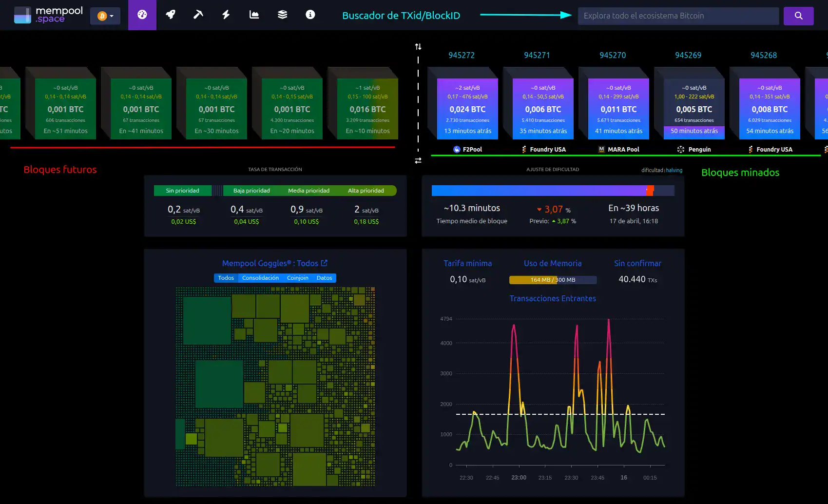Click the Sin prioridad fee bar
The image size is (828, 504).
183,191
